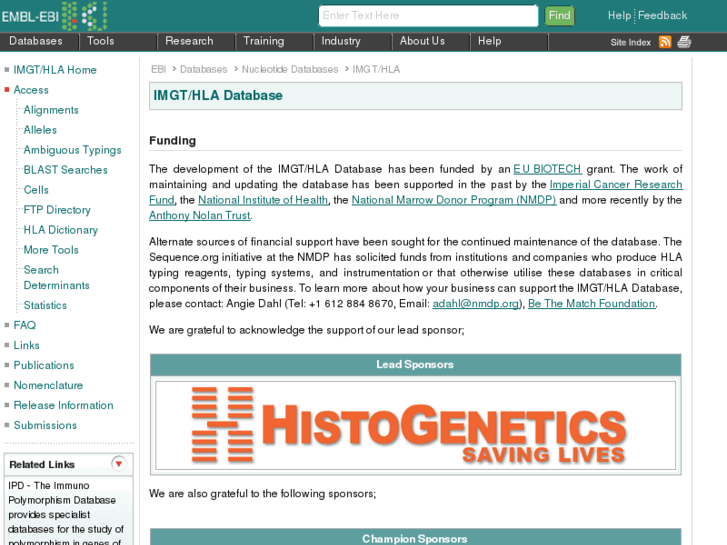Click the IMGT/HLA breadcrumb
The width and height of the screenshot is (727, 545).
click(376, 70)
